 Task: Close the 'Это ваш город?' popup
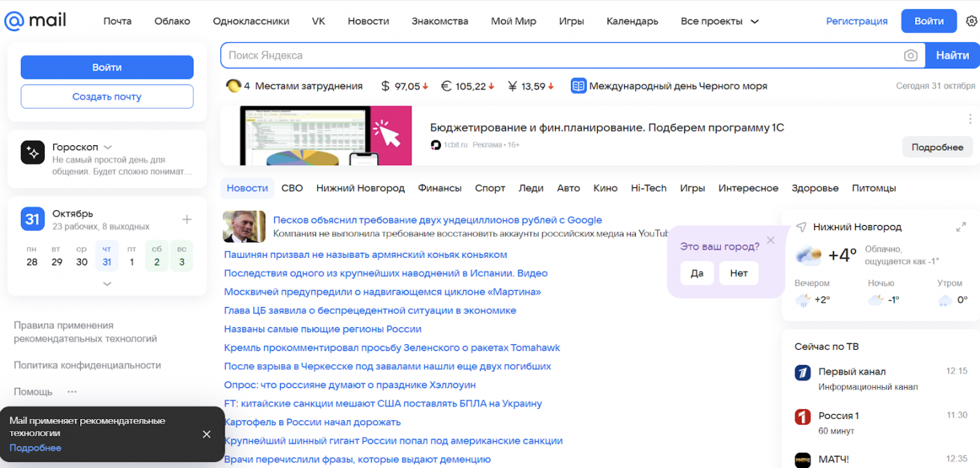[x=771, y=240]
